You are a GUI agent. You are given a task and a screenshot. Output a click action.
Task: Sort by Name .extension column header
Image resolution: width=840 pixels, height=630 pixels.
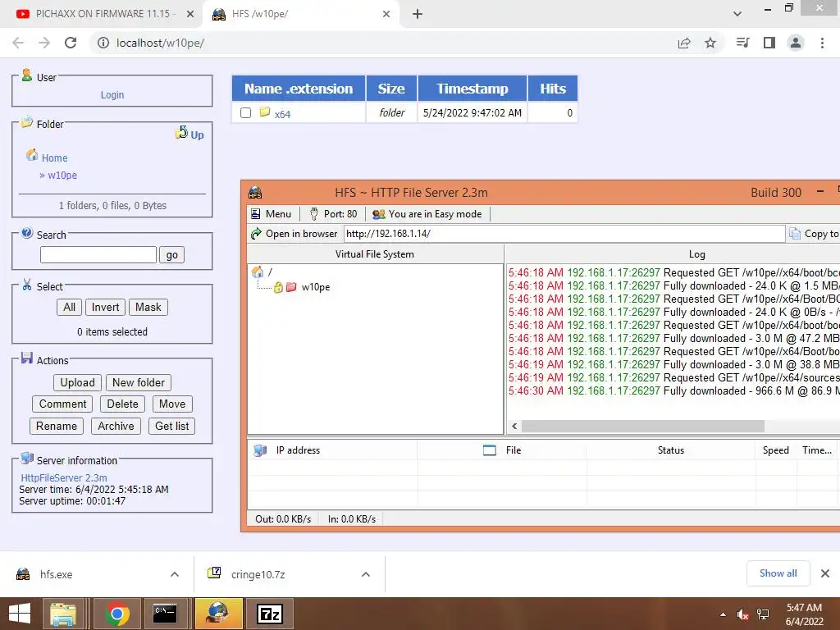tap(299, 89)
